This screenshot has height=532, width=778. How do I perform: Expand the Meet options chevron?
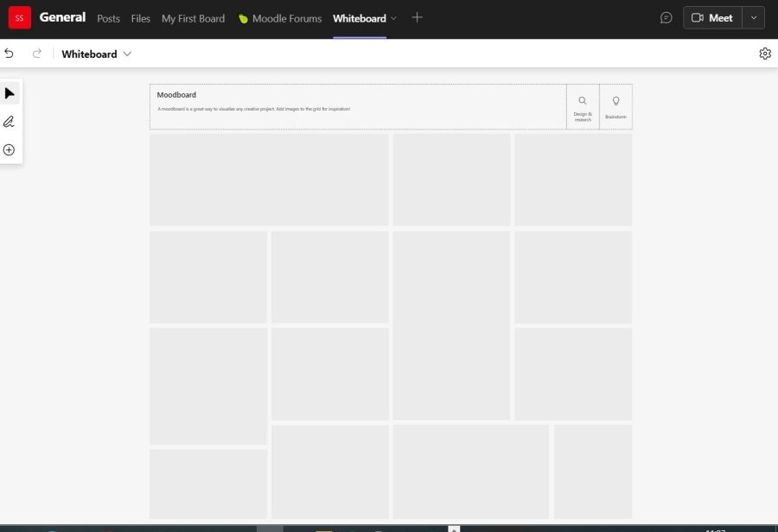point(753,17)
